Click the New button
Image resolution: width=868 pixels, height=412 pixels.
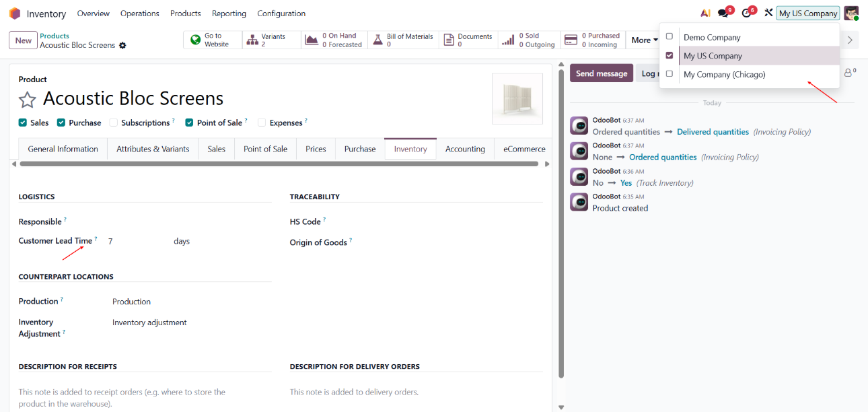pyautogui.click(x=23, y=40)
